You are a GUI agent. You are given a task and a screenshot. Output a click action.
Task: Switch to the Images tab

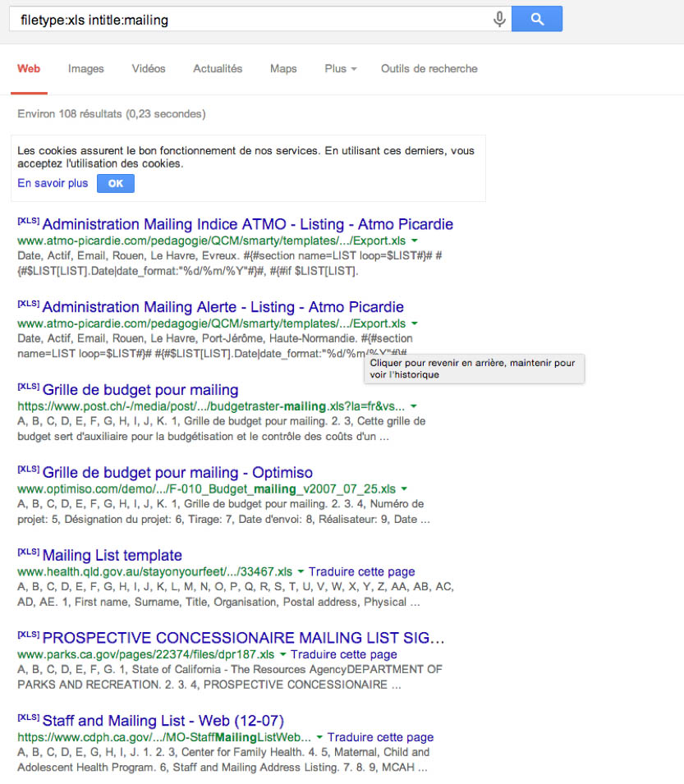(x=86, y=68)
